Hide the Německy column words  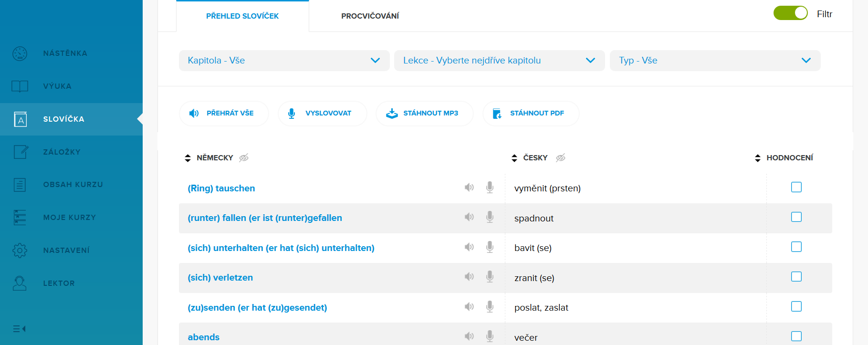click(244, 158)
